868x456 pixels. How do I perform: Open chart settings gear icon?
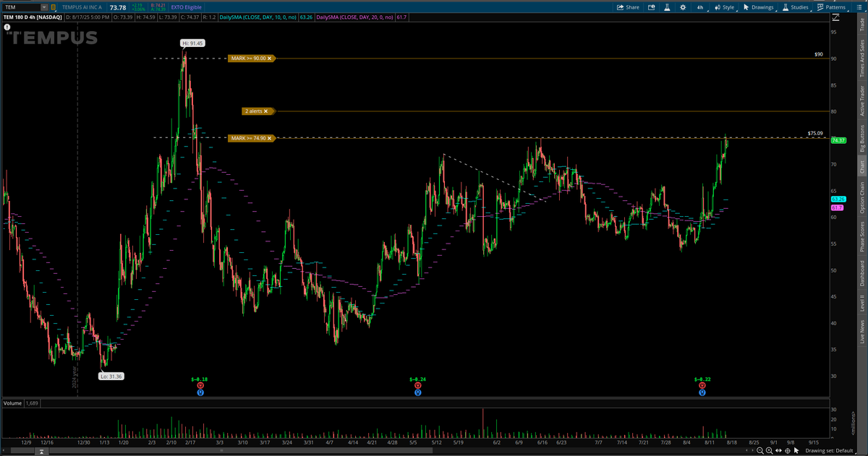click(683, 7)
